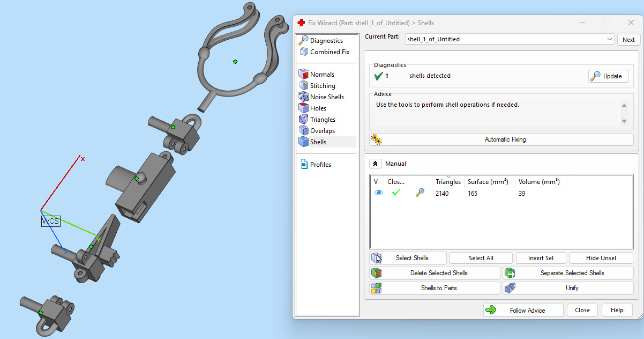Viewport: 644px width, 339px height.
Task: Click surface value 165 cell
Action: pyautogui.click(x=473, y=193)
